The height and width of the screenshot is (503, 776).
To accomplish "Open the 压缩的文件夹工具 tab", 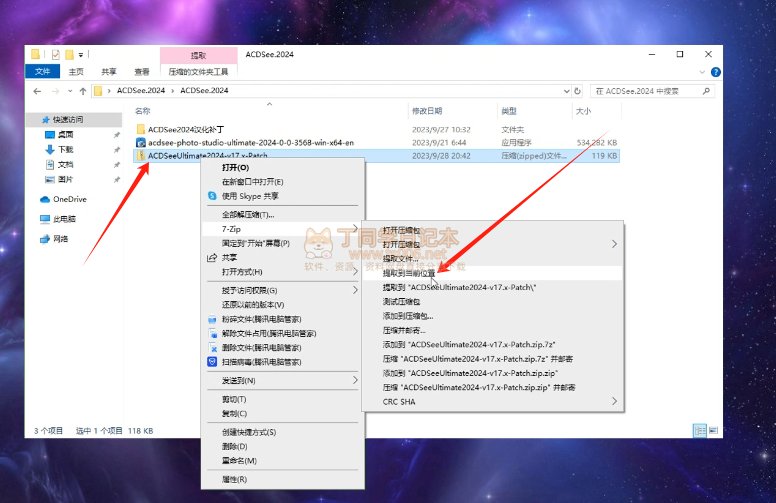I will click(x=198, y=72).
